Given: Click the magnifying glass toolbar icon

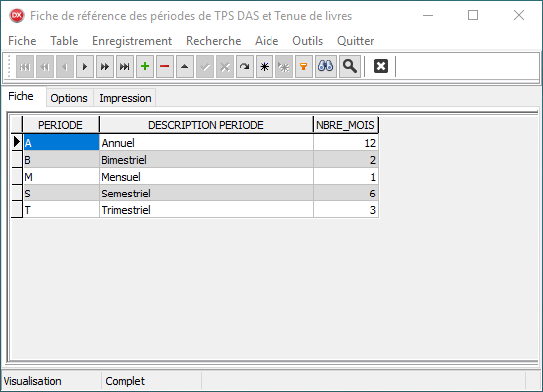Looking at the screenshot, I should tap(349, 66).
